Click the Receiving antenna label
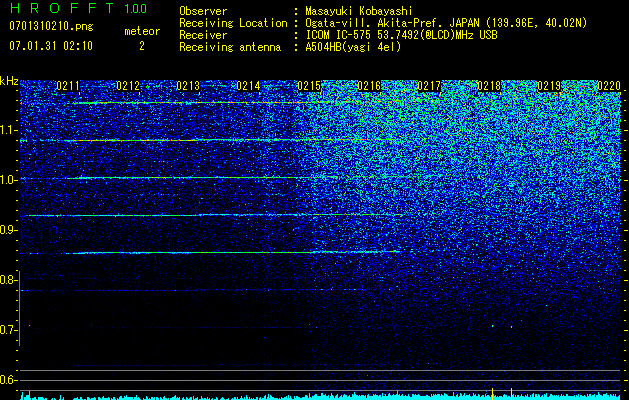This screenshot has width=629, height=400. click(230, 47)
